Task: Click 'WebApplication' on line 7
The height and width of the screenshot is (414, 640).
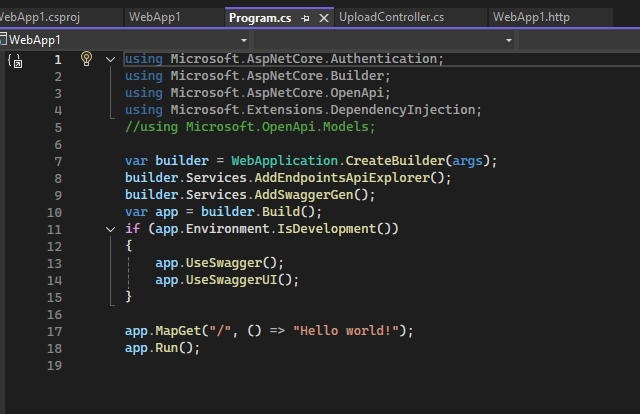Action: 284,161
